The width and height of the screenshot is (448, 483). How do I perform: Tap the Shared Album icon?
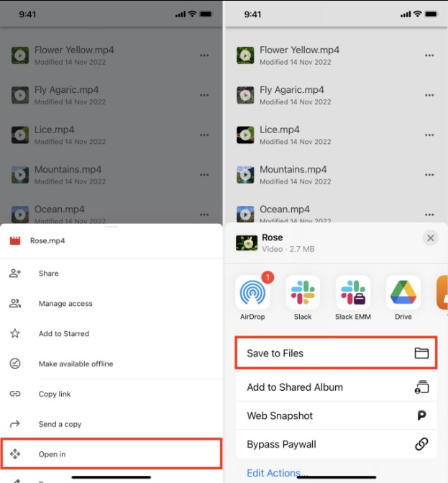click(421, 387)
